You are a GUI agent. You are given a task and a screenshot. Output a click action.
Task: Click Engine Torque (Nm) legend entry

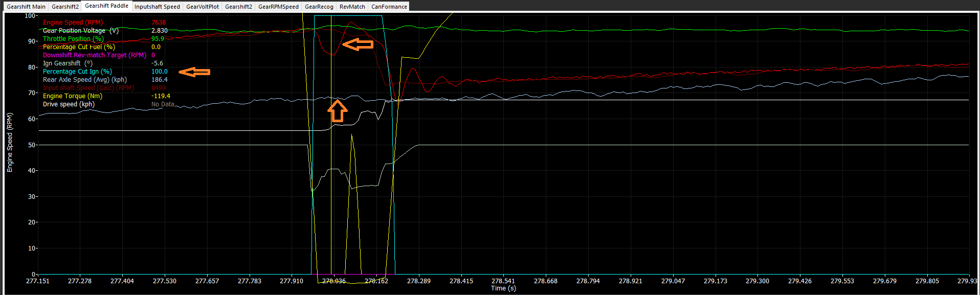coord(72,96)
